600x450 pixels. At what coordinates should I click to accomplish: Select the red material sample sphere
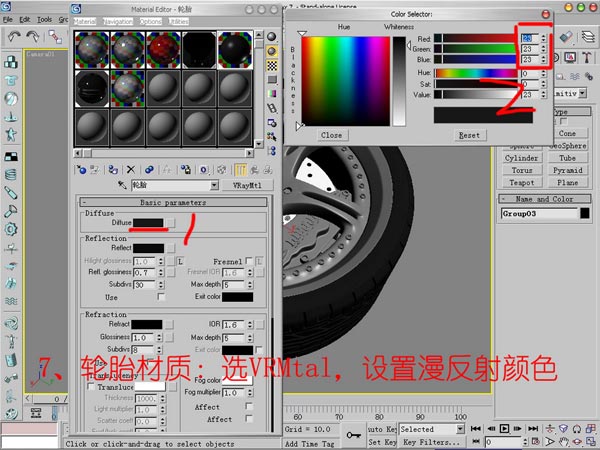163,48
